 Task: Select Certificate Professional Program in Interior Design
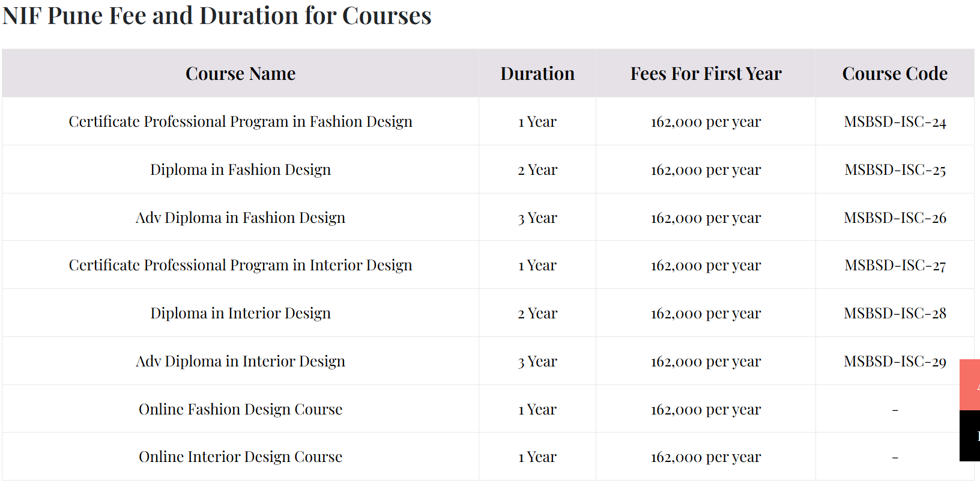tap(240, 265)
